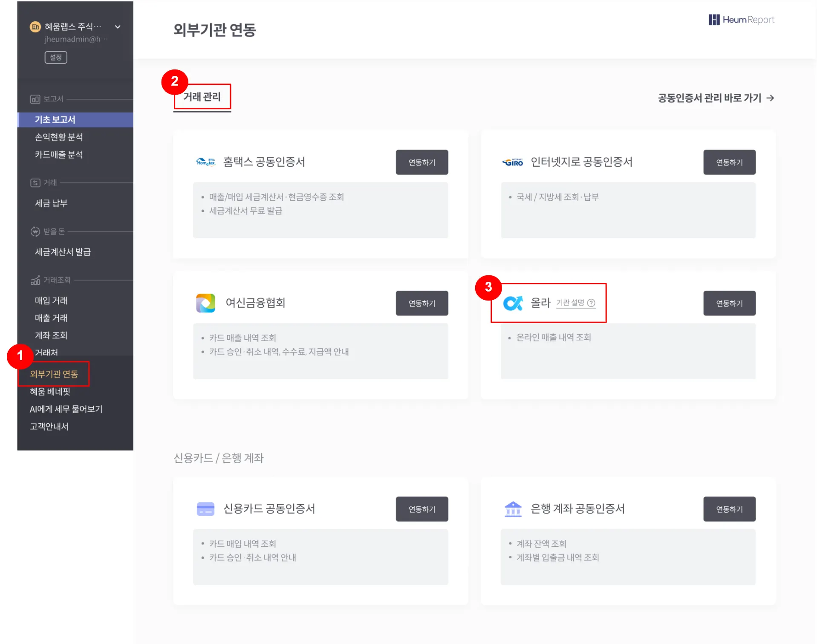817x644 pixels.
Task: Open 고객안내서 menu item
Action: coord(49,427)
